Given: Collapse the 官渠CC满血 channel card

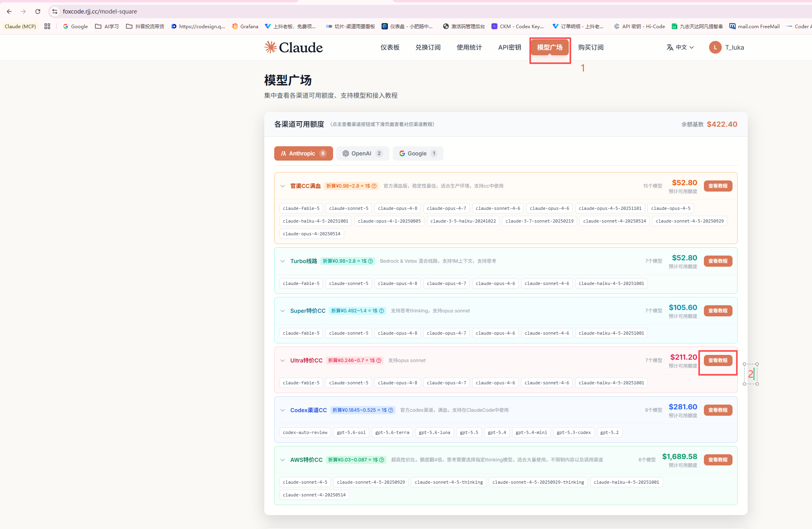Looking at the screenshot, I should pyautogui.click(x=283, y=186).
